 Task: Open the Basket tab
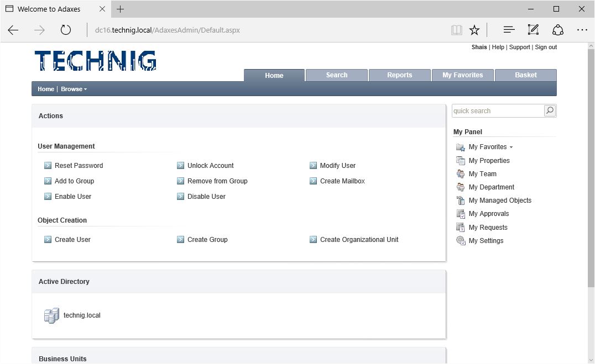click(x=525, y=75)
